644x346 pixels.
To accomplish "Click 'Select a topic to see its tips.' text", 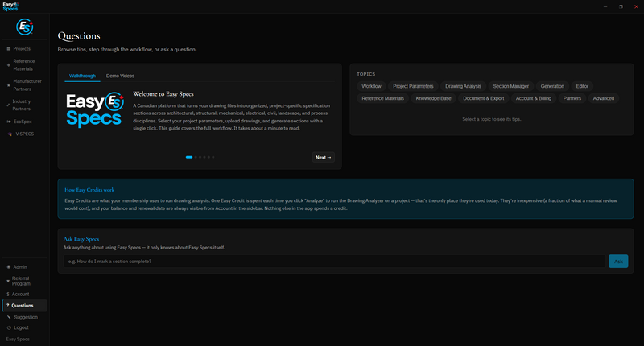I will (492, 119).
